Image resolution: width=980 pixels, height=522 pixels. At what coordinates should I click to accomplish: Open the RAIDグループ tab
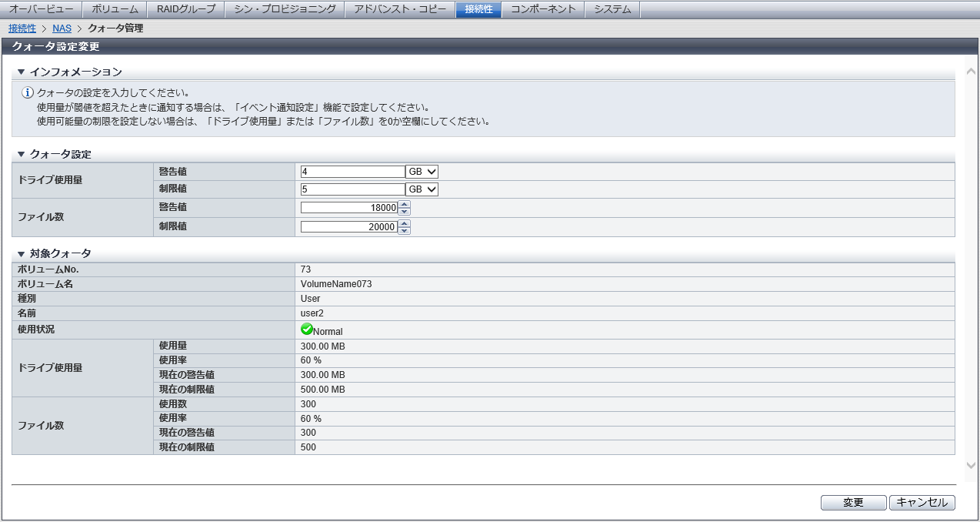pyautogui.click(x=185, y=9)
